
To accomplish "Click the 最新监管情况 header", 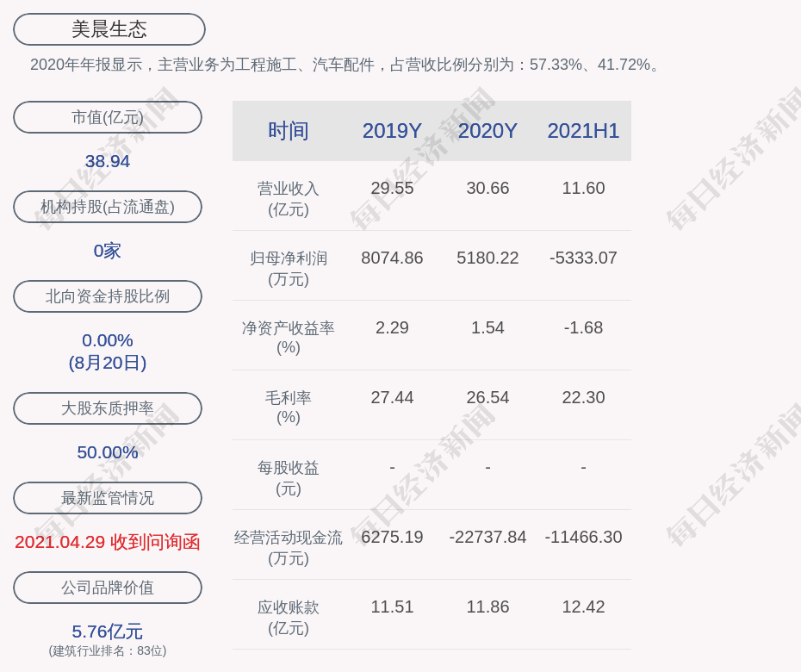I will [x=108, y=498].
